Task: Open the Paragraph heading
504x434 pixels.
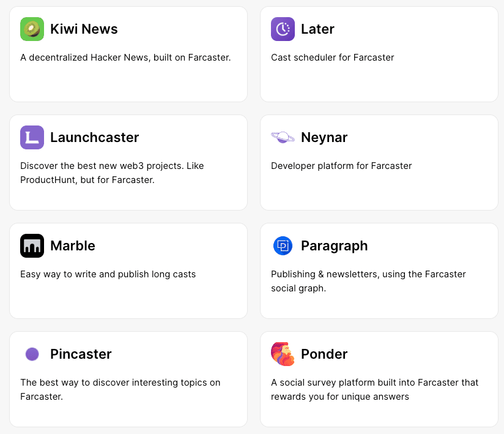Action: click(x=335, y=246)
